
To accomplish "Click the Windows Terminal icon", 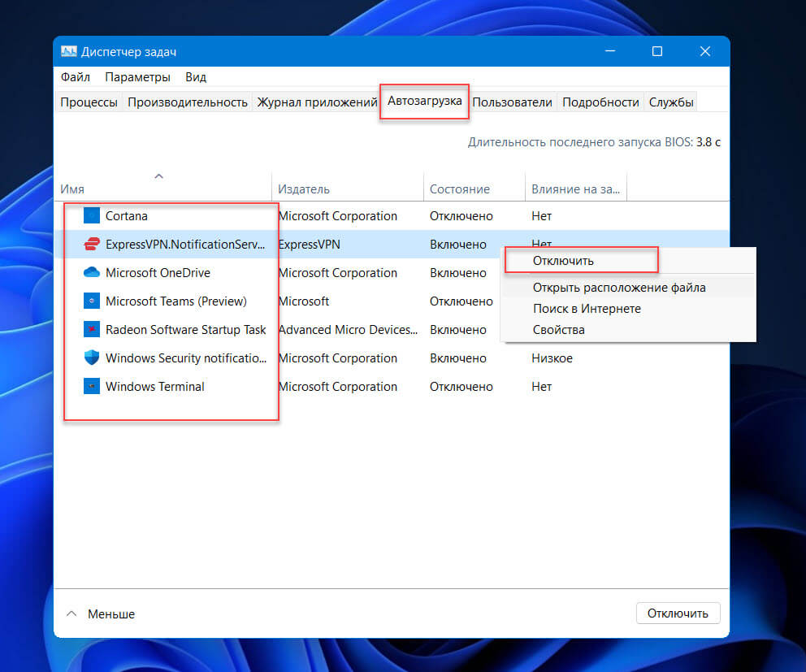I will (x=92, y=386).
